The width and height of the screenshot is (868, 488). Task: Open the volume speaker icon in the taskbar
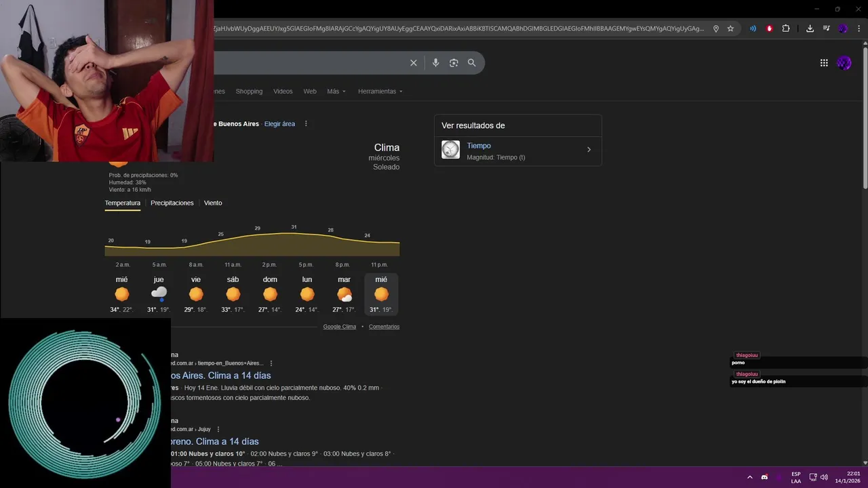click(x=824, y=477)
